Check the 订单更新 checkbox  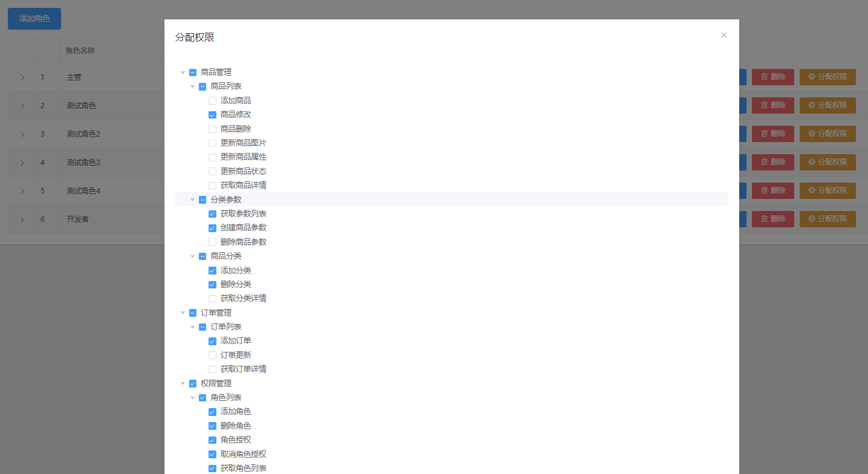click(212, 355)
